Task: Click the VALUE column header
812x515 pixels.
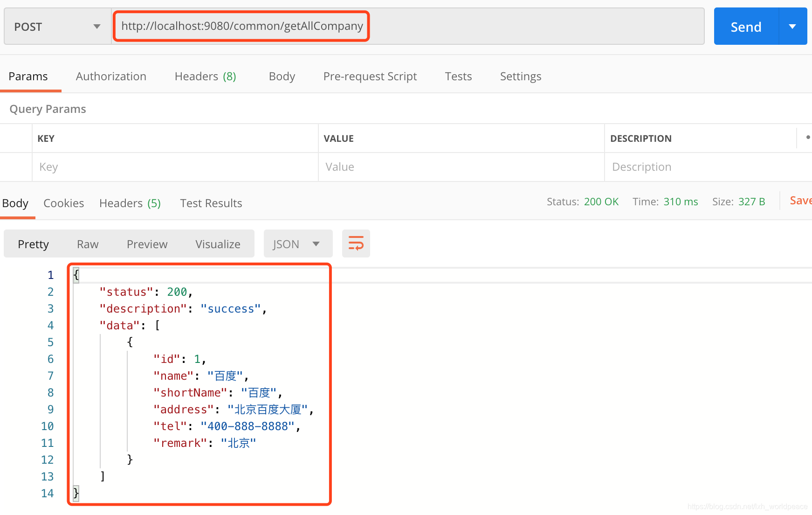Action: click(339, 139)
